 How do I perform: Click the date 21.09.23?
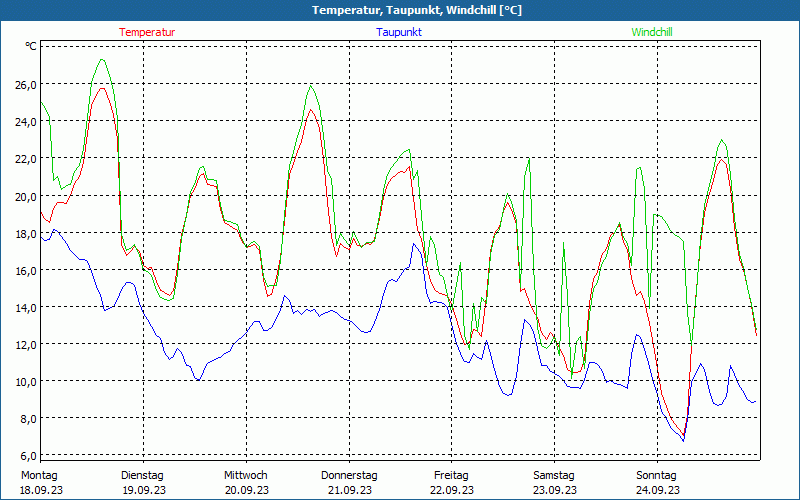point(349,490)
